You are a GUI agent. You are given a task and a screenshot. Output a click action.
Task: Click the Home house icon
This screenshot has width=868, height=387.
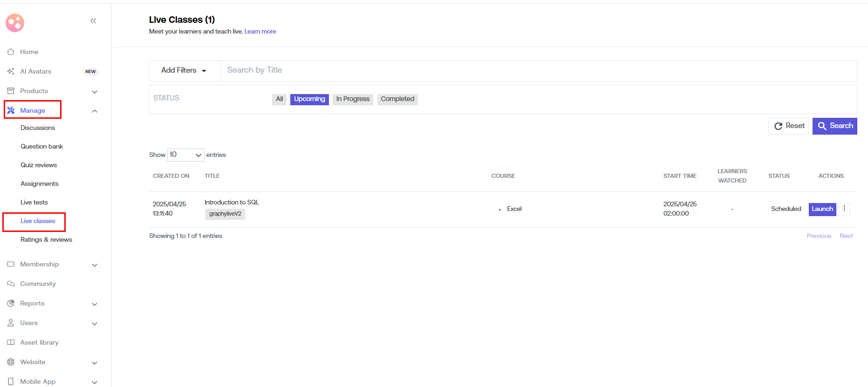pyautogui.click(x=11, y=52)
